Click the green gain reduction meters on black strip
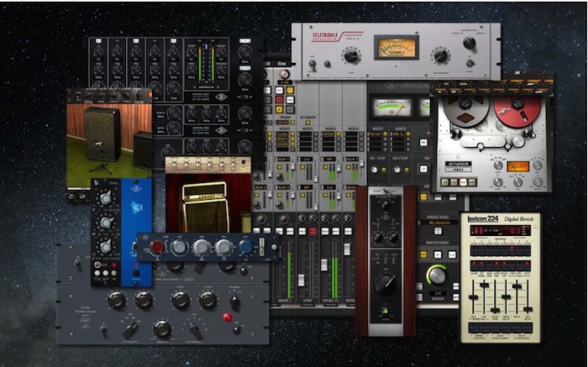Screen dimensions: 588x367 pyautogui.click(x=206, y=62)
